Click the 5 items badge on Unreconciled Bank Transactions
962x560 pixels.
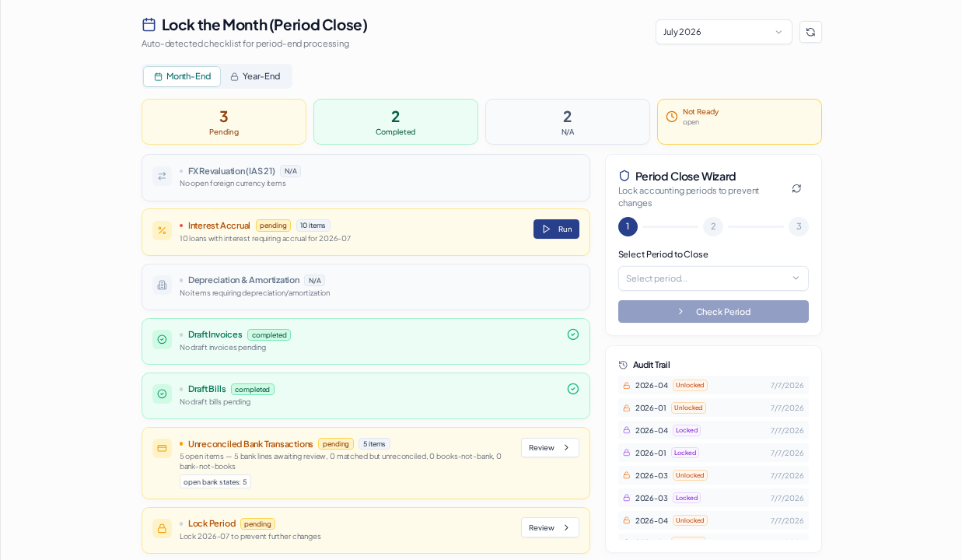[374, 444]
